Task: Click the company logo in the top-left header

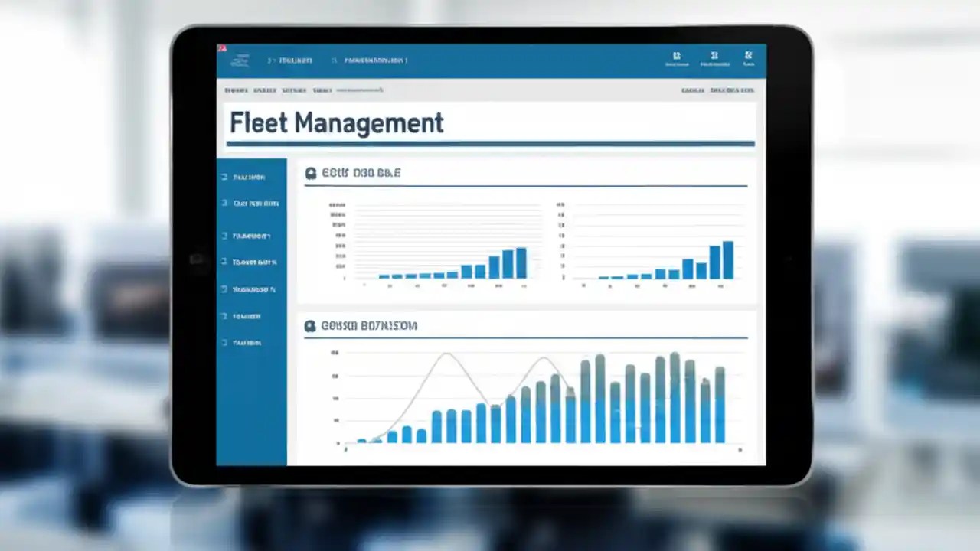Action: [240, 60]
